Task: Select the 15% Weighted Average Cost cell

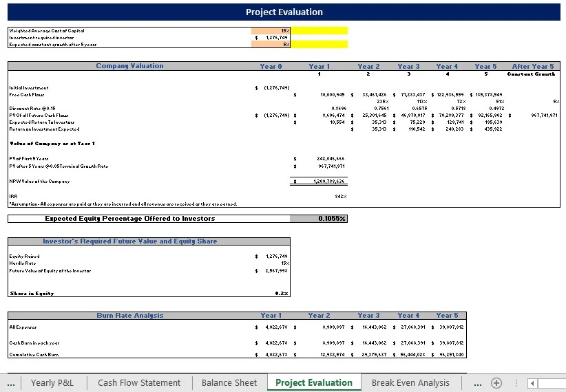Action: point(271,31)
